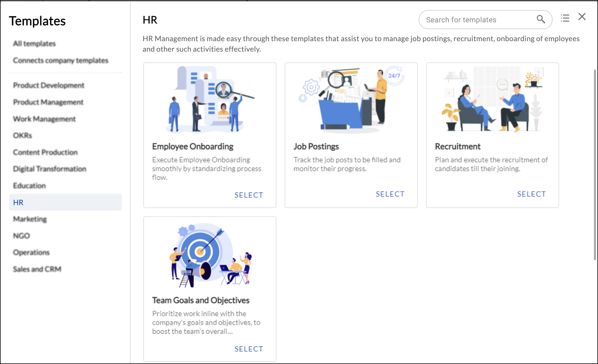The width and height of the screenshot is (598, 364).
Task: Toggle to NGO category
Action: click(22, 236)
